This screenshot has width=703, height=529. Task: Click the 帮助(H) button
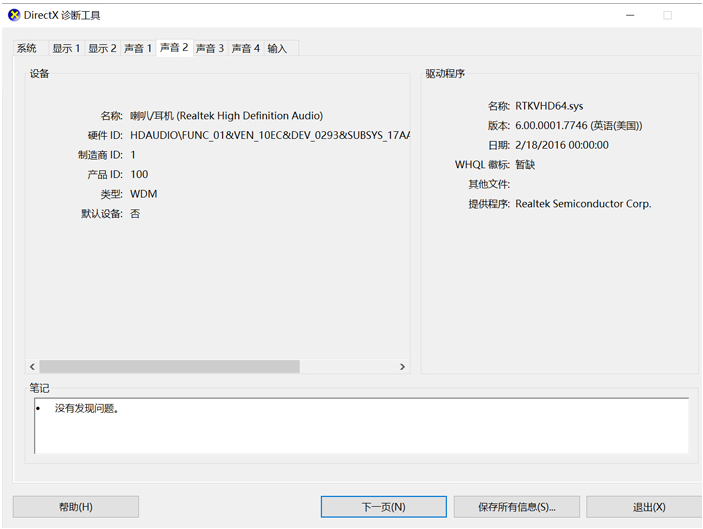tap(76, 507)
